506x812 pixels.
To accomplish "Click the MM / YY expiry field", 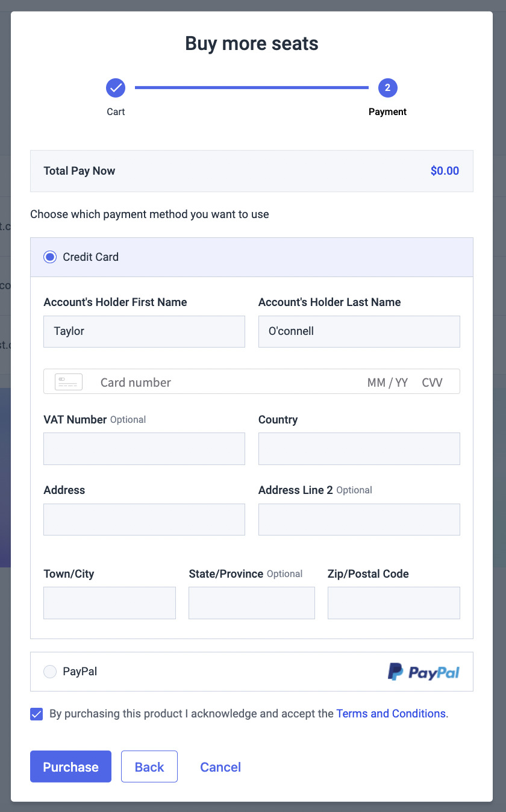I will (x=387, y=383).
